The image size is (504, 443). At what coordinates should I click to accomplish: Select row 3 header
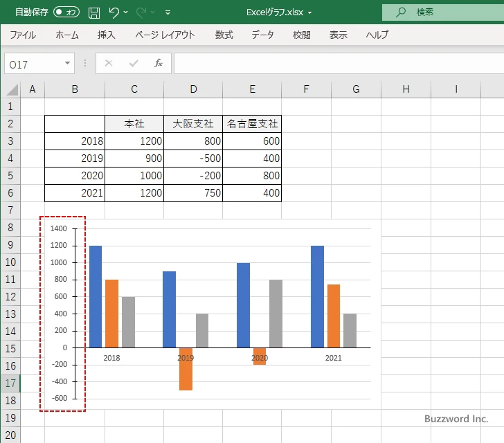click(10, 141)
